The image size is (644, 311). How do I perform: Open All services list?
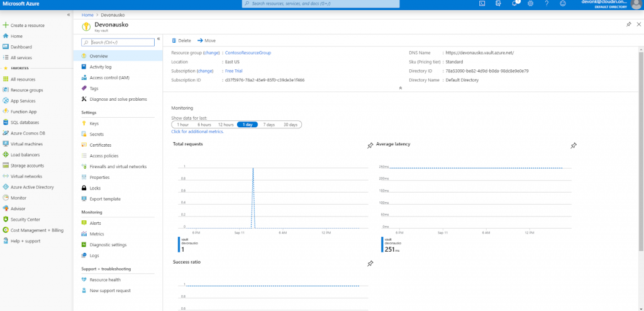pyautogui.click(x=17, y=57)
